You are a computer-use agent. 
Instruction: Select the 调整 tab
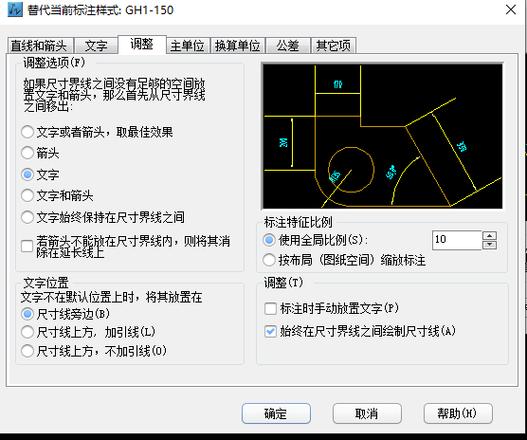pos(142,44)
